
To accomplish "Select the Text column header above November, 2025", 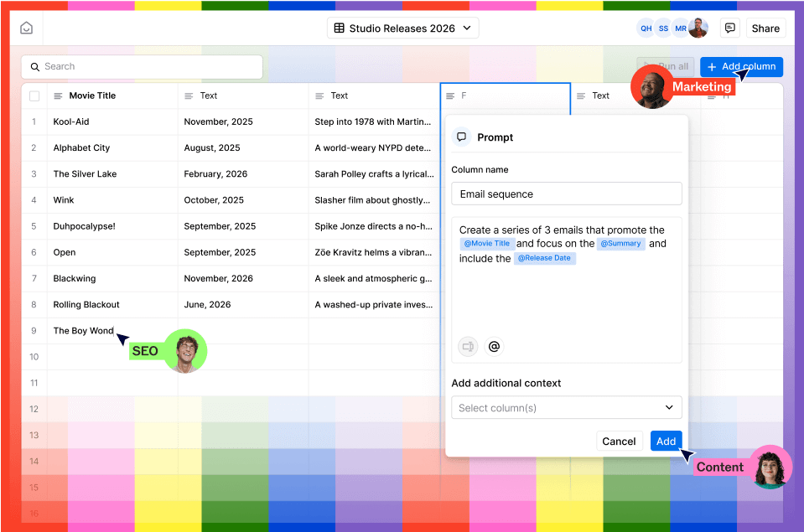I will click(x=243, y=96).
